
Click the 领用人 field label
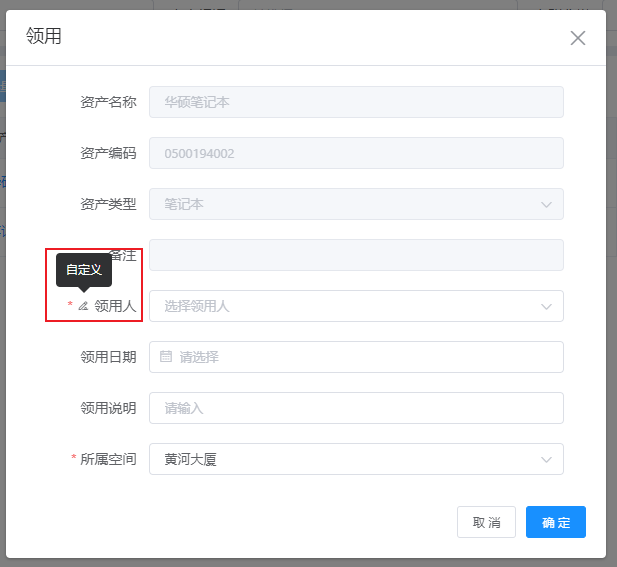[115, 306]
